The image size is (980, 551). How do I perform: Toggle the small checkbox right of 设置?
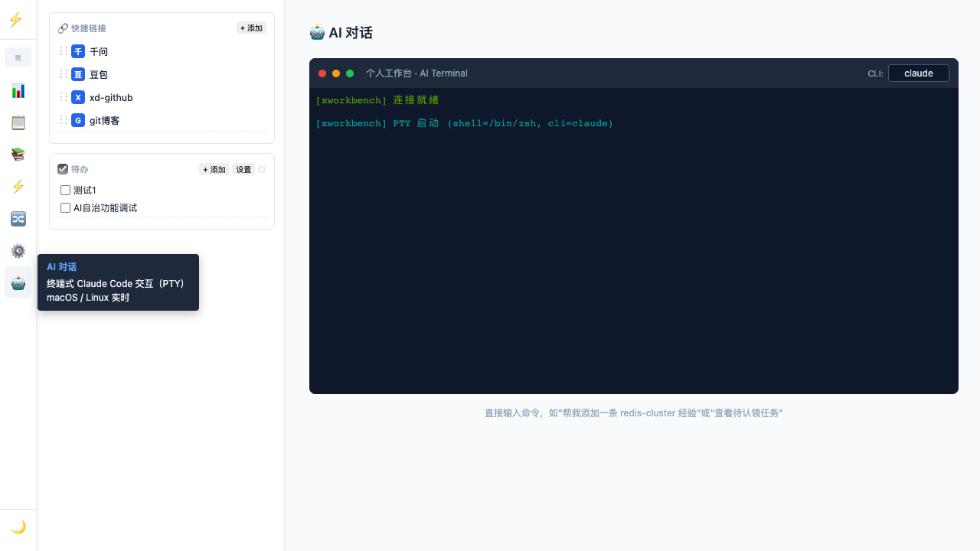pyautogui.click(x=262, y=170)
